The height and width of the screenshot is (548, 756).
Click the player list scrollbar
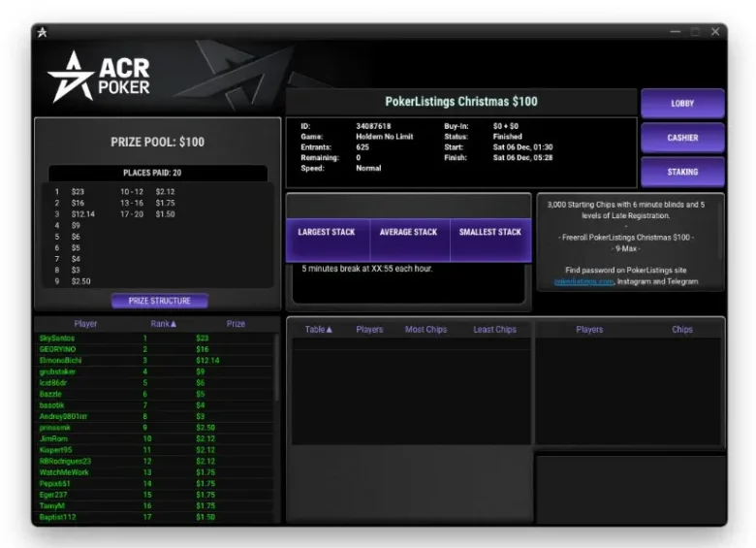[x=277, y=368]
